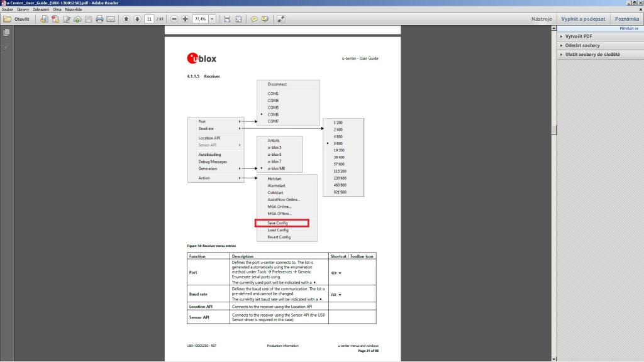Zoom out using the minus button
Viewport: 644px width, 362px height.
point(174,19)
